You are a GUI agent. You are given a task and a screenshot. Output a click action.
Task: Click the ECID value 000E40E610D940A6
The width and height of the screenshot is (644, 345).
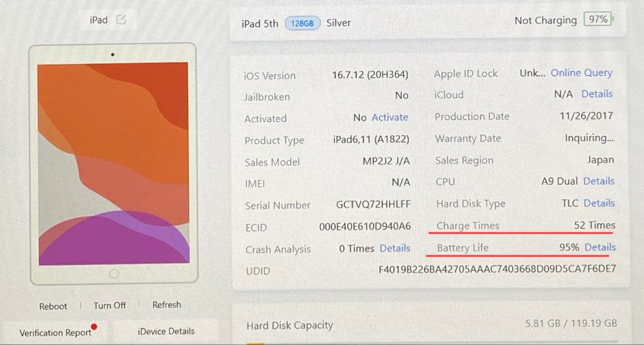point(365,227)
